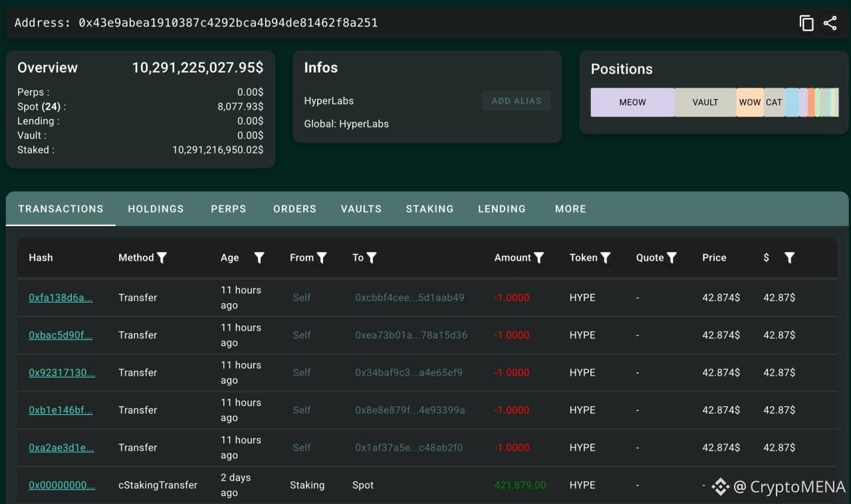This screenshot has width=851, height=504.
Task: Open the Quote column filter
Action: click(x=672, y=258)
